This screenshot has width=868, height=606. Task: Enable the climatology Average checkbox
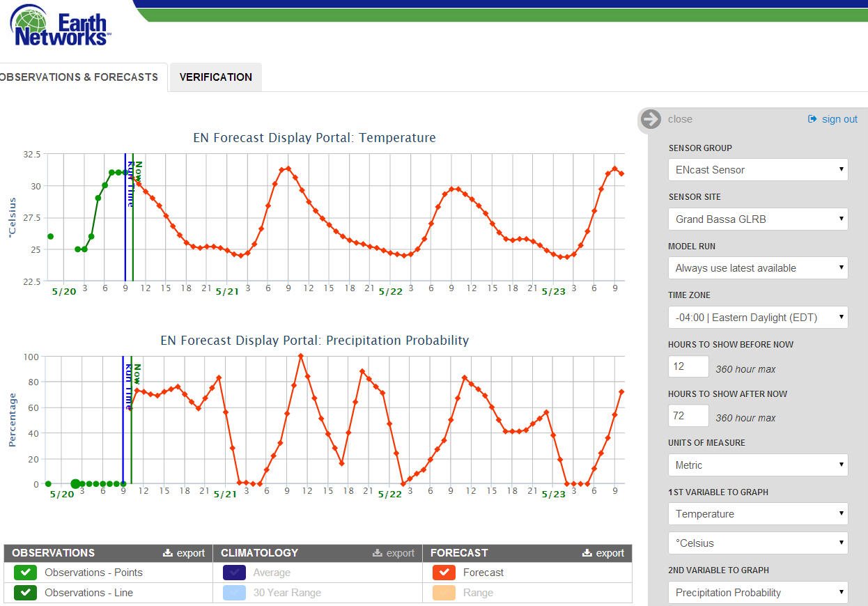click(235, 573)
